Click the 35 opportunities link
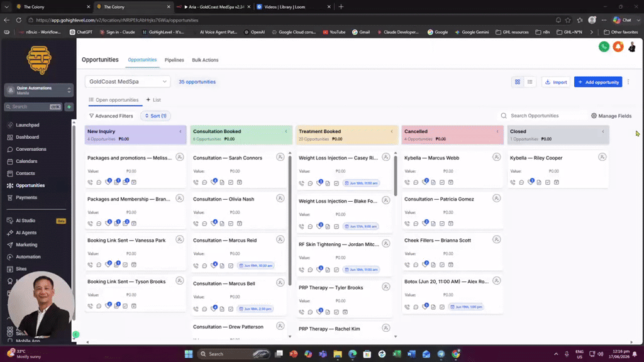The width and height of the screenshot is (644, 362). tap(197, 82)
